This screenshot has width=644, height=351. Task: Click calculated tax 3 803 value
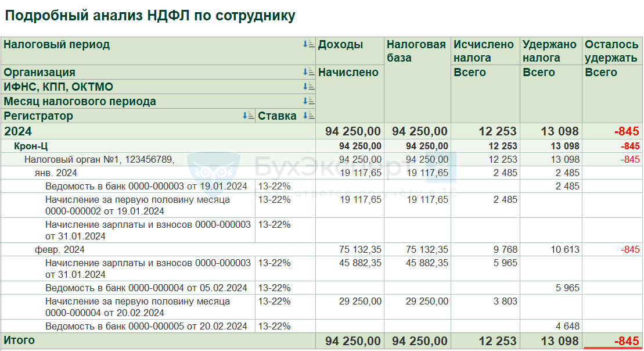(x=505, y=301)
